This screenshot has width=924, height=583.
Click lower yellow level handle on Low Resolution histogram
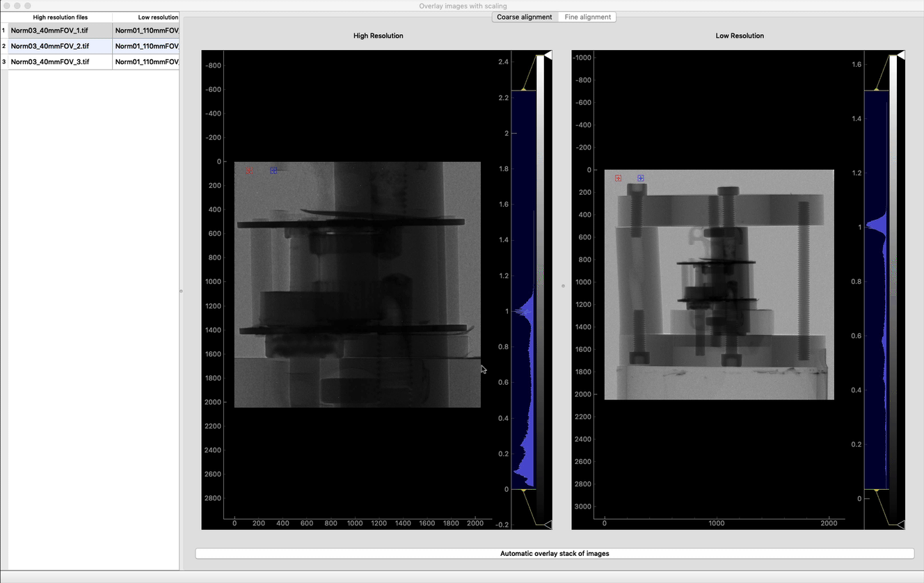[877, 490]
